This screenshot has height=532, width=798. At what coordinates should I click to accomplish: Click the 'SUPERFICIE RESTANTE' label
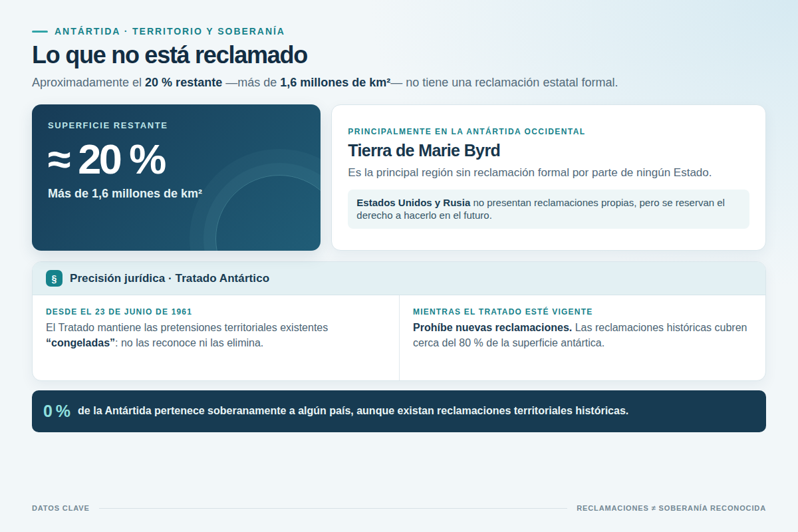pos(108,126)
